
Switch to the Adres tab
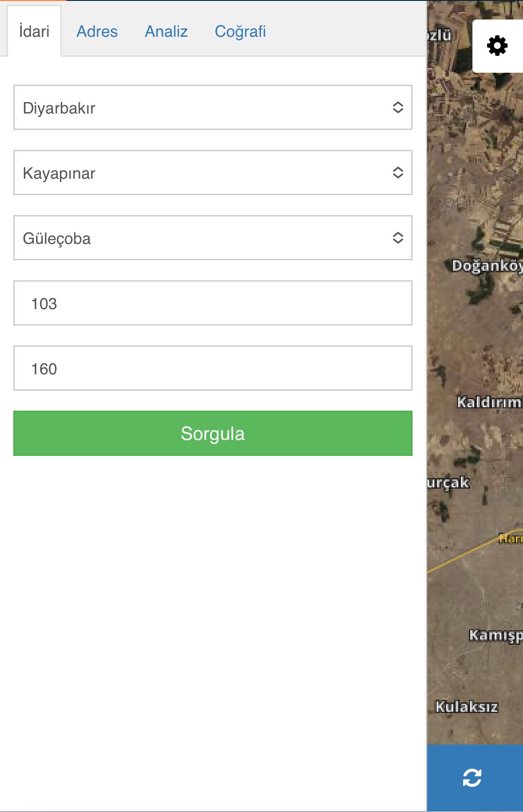pyautogui.click(x=97, y=31)
